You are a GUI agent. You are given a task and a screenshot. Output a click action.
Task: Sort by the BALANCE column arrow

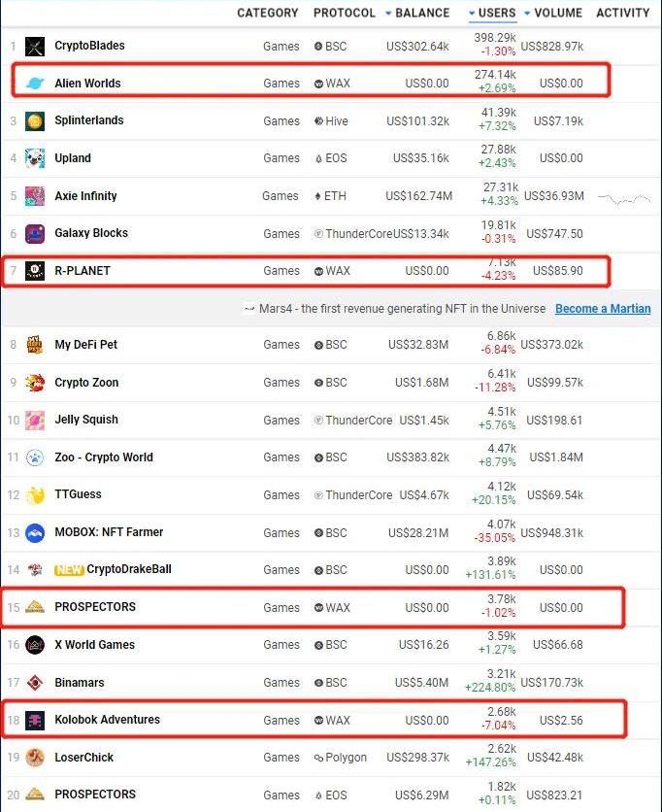(x=388, y=14)
